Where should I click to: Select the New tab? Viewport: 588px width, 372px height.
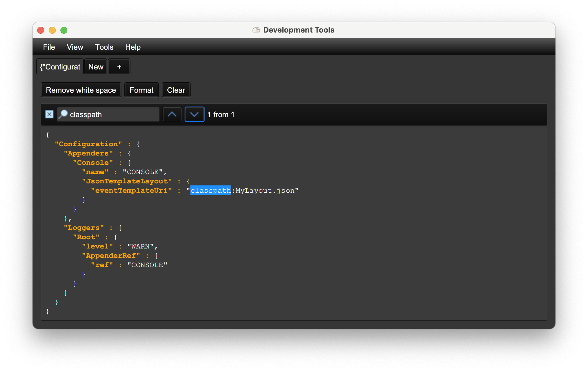[x=96, y=67]
